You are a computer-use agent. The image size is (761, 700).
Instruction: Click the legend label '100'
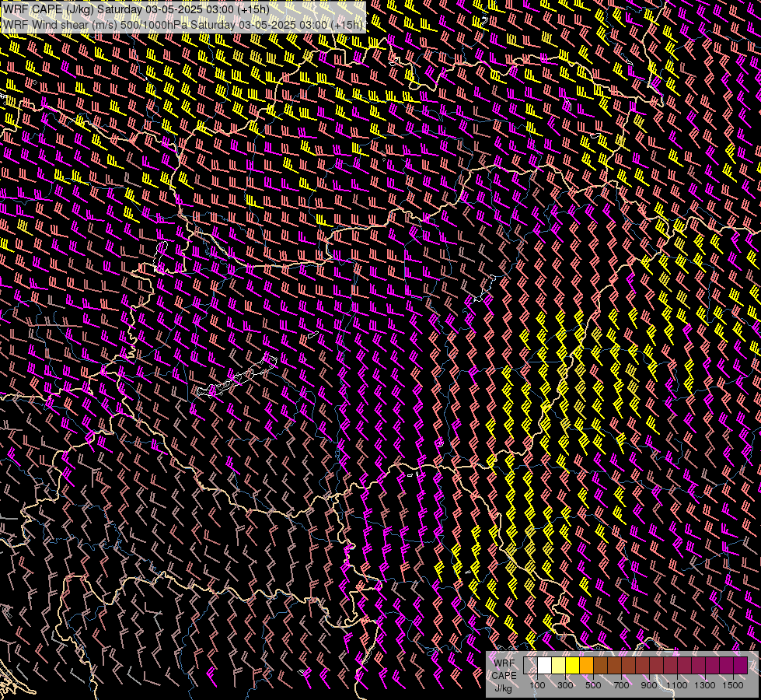coord(537,685)
